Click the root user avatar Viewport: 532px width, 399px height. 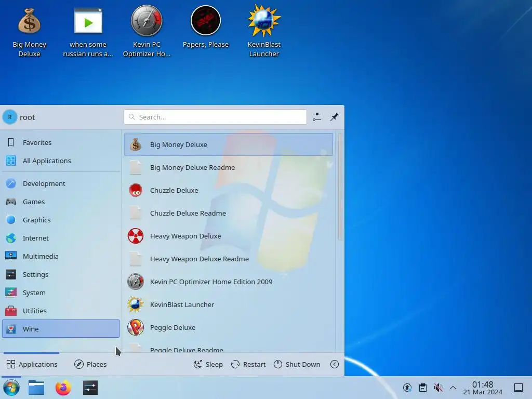10,117
